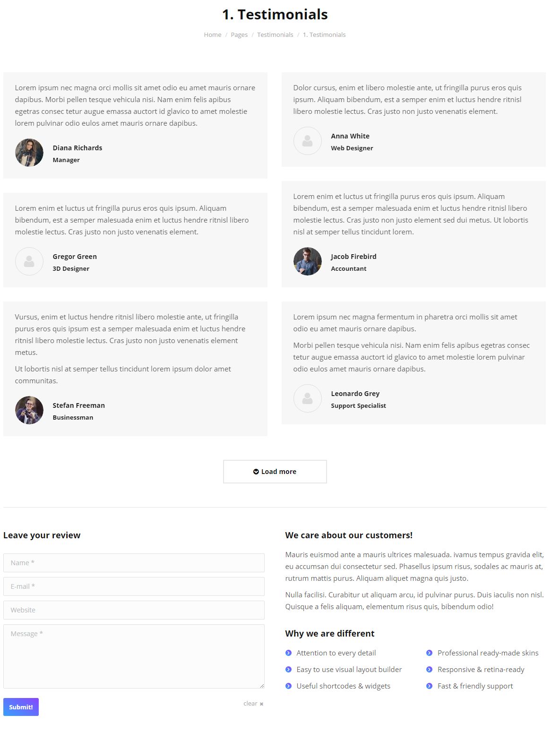560x741 pixels.
Task: Click the Load more button
Action: click(x=275, y=472)
